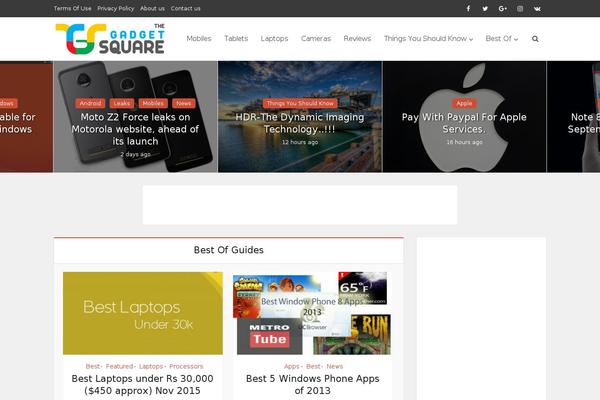Screen dimensions: 600x400
Task: Expand Things You Should Know menu
Action: click(428, 39)
